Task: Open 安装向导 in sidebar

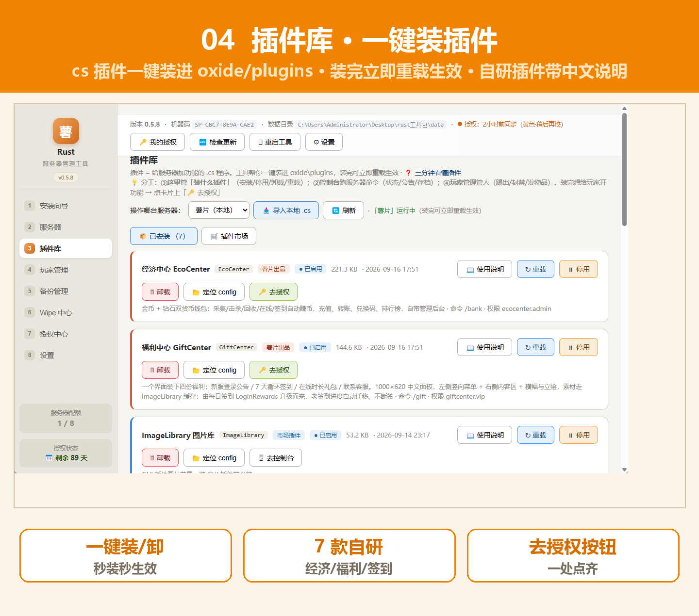Action: tap(66, 206)
